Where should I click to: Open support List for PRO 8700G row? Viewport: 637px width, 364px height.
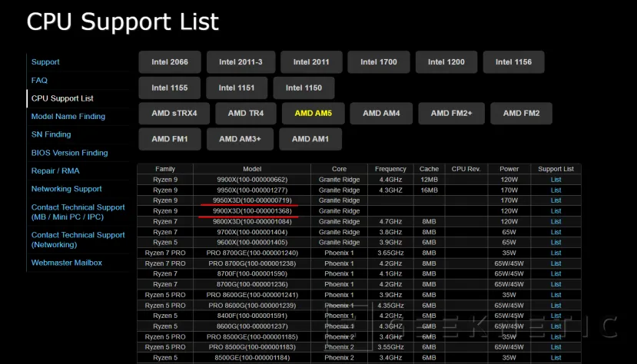coord(556,263)
